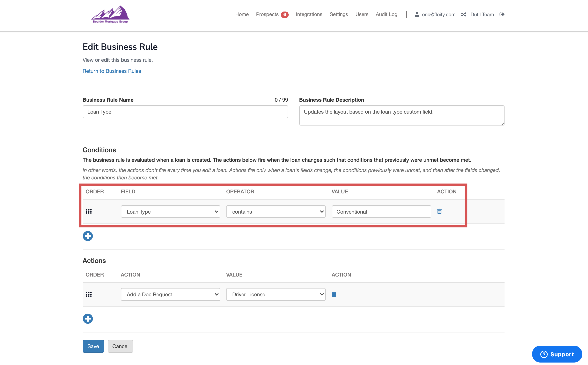Viewport: 588px width, 365px height.
Task: Navigate to Users
Action: click(361, 14)
